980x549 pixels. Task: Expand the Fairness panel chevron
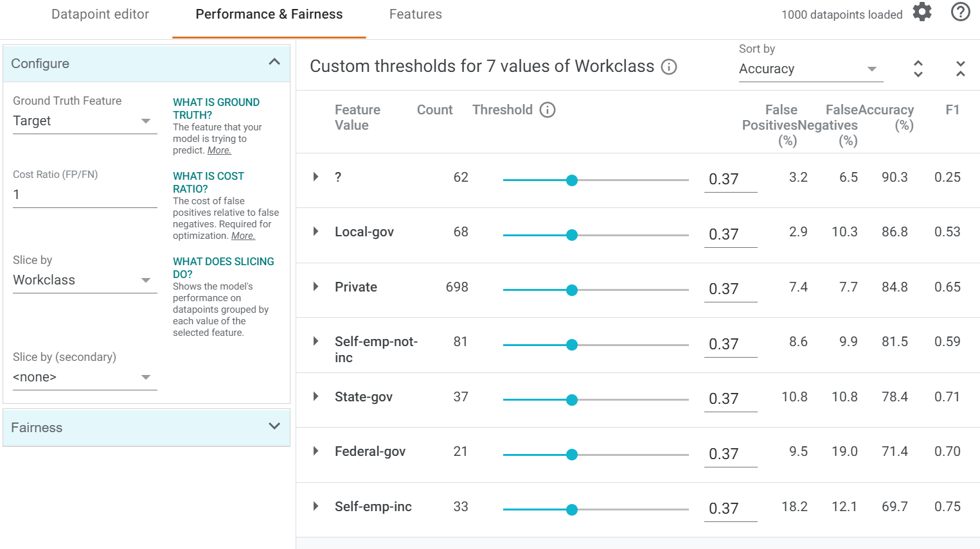pyautogui.click(x=274, y=426)
